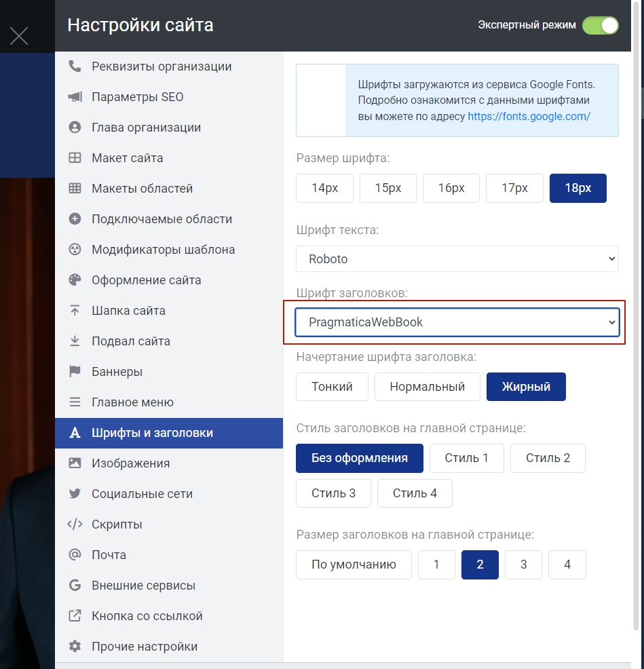Close the settings panel with the X

tap(19, 36)
